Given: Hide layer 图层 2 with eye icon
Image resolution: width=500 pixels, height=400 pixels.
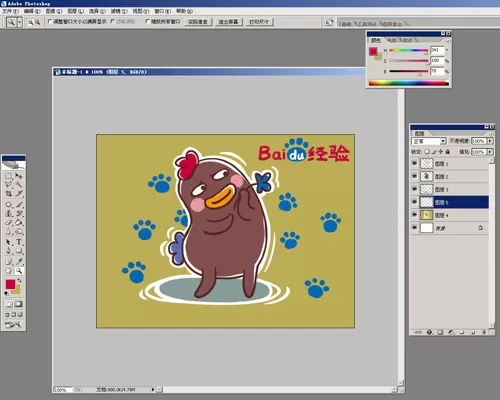Looking at the screenshot, I should [x=414, y=176].
